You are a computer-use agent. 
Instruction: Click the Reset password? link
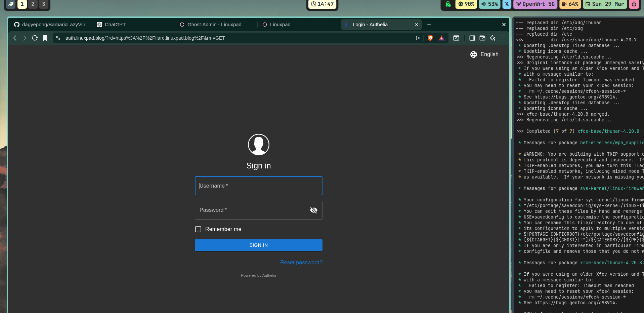point(301,262)
